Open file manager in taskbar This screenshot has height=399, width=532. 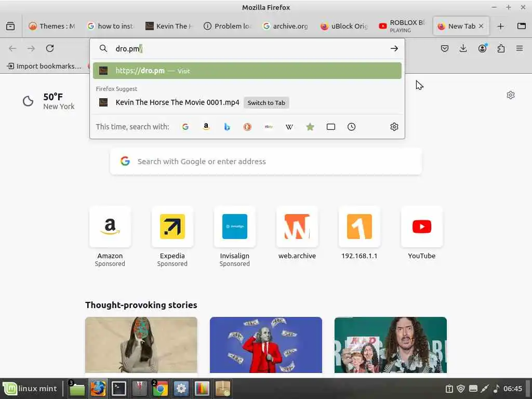(77, 389)
